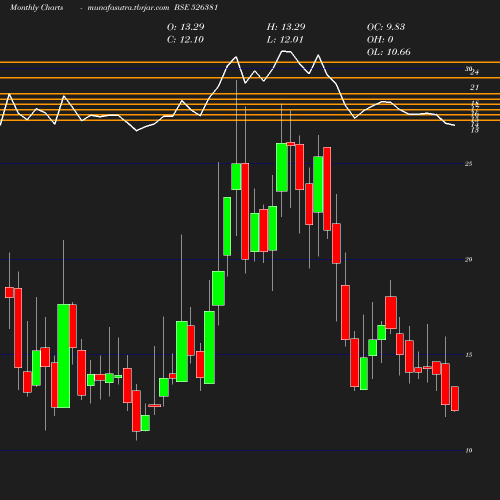Click the 20 price axis label
The width and height of the screenshot is (500, 500).
click(x=469, y=259)
